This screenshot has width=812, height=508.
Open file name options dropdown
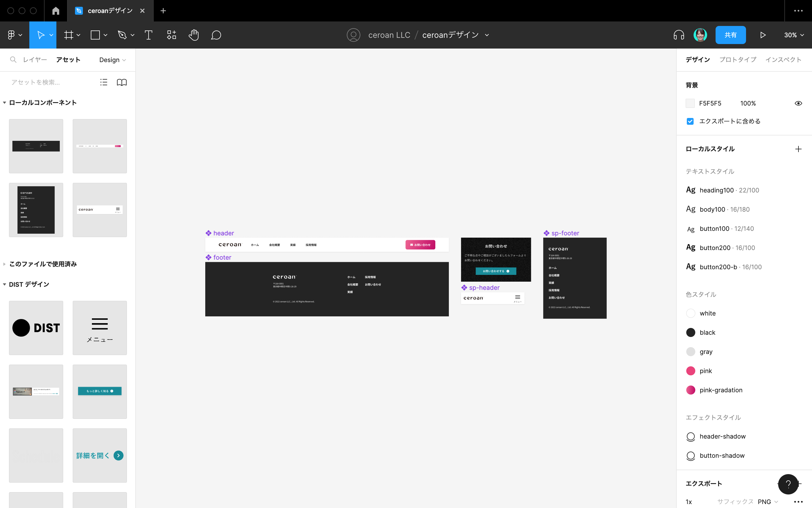pos(487,35)
